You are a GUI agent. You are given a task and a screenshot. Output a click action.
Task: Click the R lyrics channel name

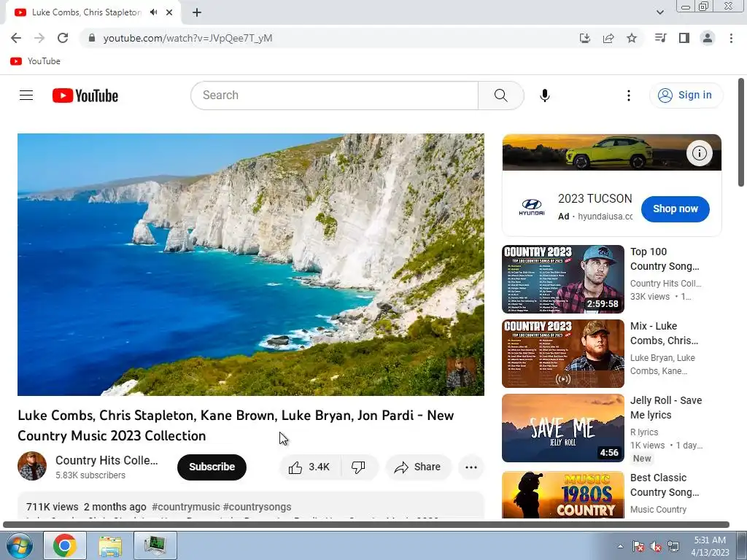(644, 432)
